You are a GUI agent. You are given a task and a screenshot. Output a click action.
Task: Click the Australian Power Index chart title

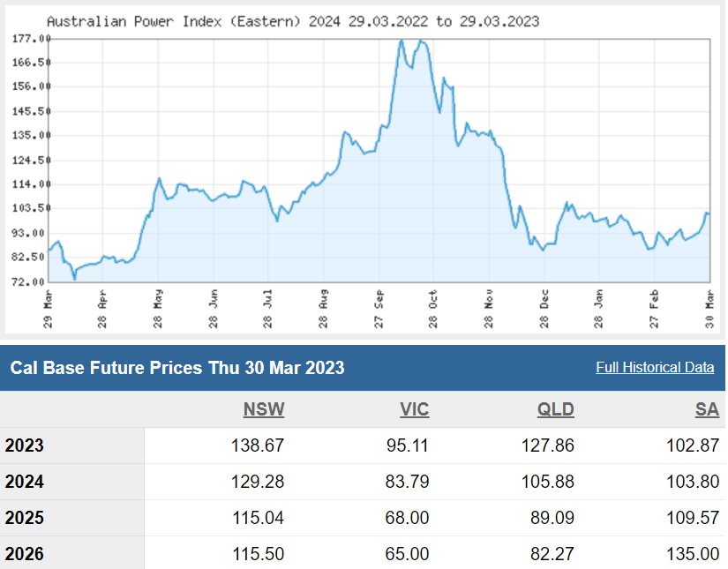click(292, 20)
